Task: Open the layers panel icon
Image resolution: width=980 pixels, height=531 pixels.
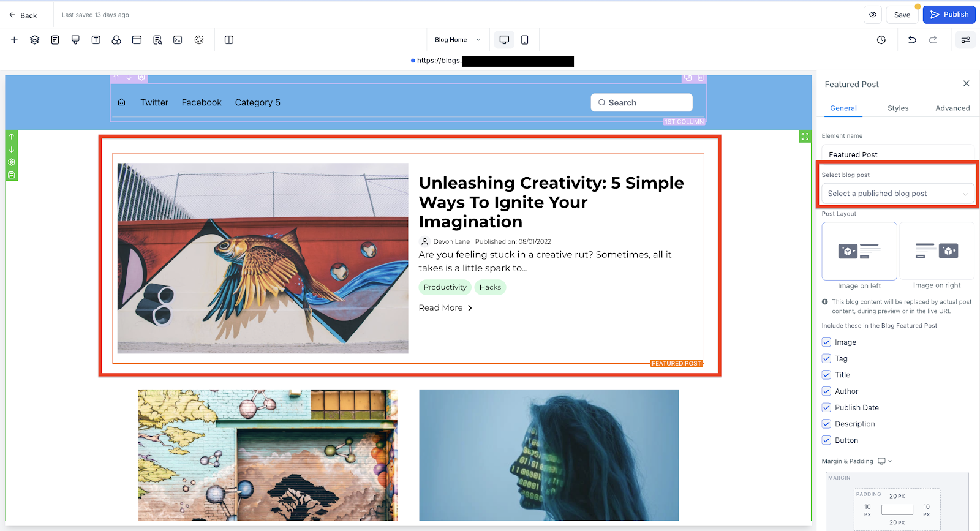Action: pyautogui.click(x=35, y=40)
